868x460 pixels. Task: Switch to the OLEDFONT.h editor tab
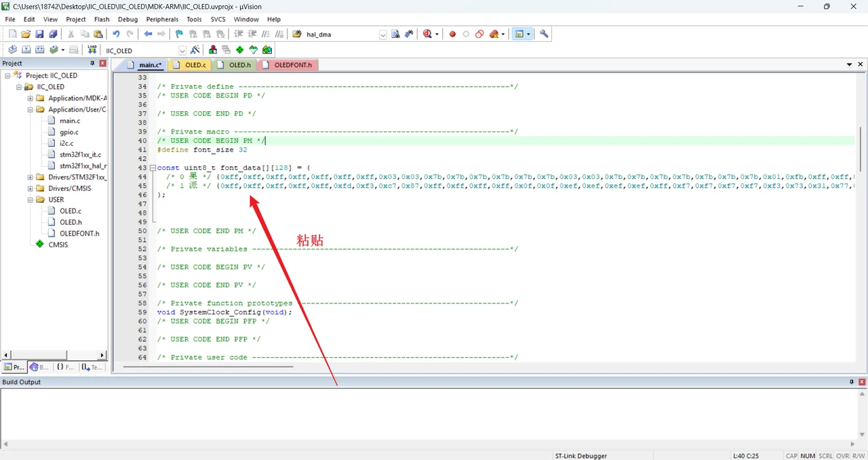tap(288, 65)
